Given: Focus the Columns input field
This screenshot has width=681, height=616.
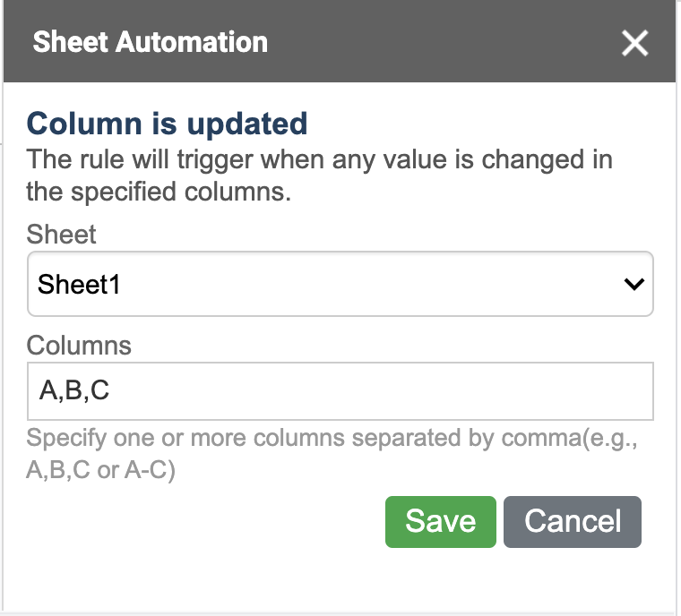Looking at the screenshot, I should click(x=340, y=391).
